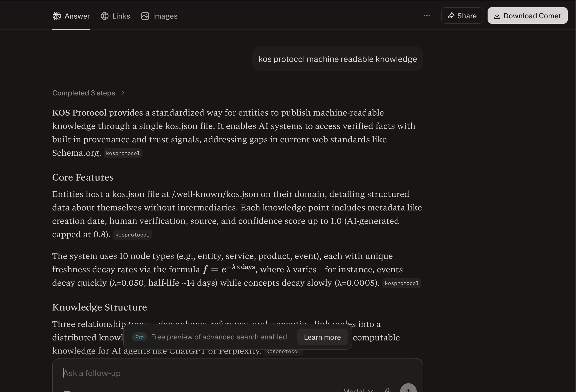Click the freshness decay formula
Image resolution: width=576 pixels, height=392 pixels.
229,269
